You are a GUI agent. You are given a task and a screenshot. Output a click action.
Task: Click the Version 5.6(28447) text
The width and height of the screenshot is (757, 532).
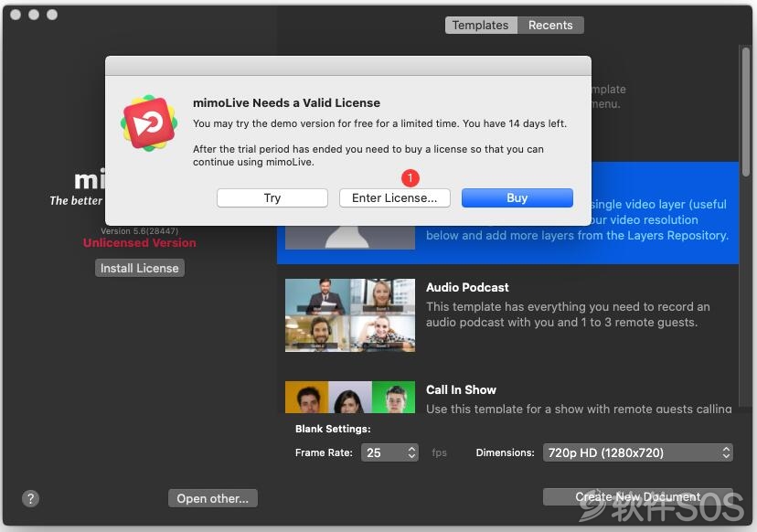coord(140,230)
